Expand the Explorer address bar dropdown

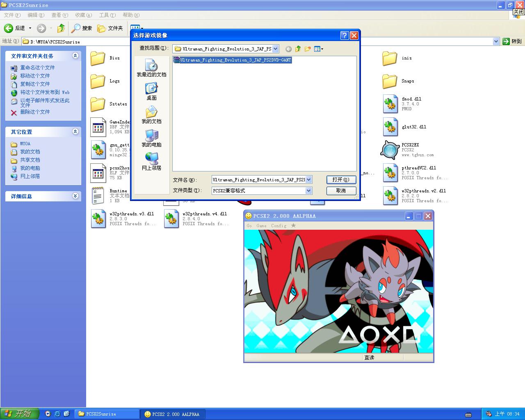click(x=496, y=41)
